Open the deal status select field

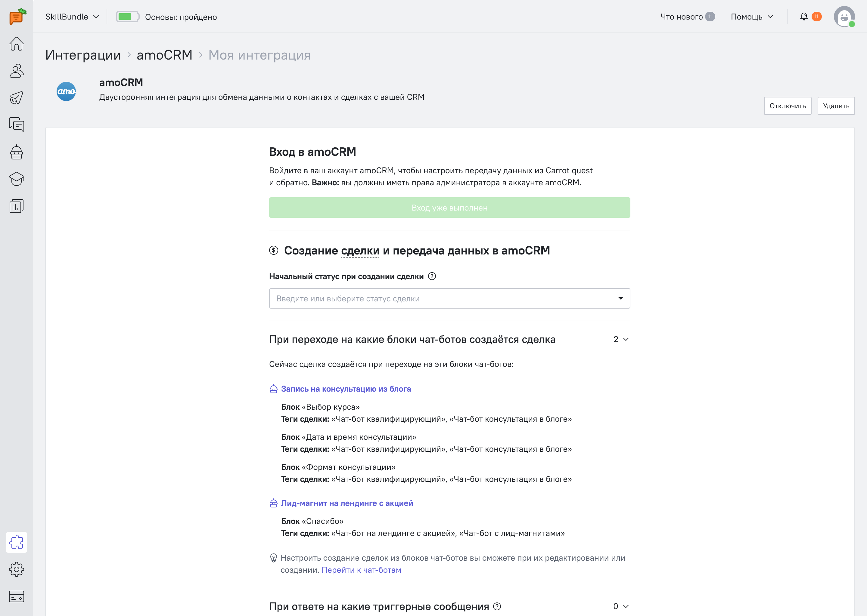click(x=449, y=298)
